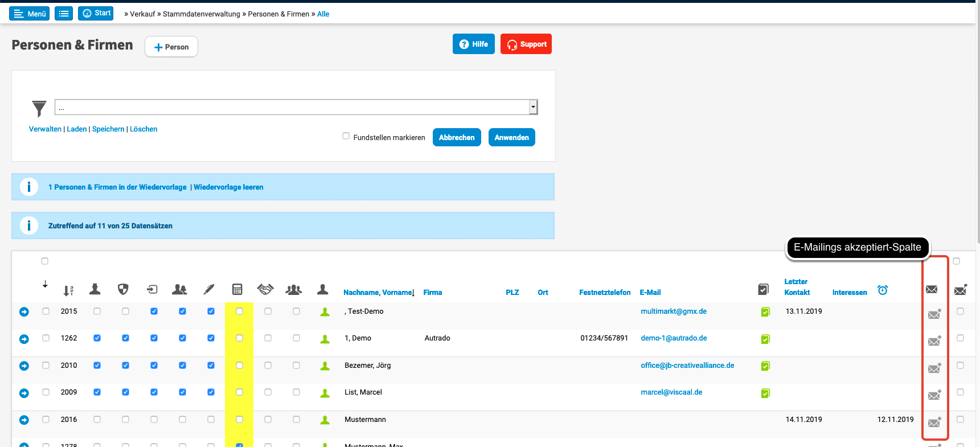Click the filter search input field
The width and height of the screenshot is (980, 447).
292,107
